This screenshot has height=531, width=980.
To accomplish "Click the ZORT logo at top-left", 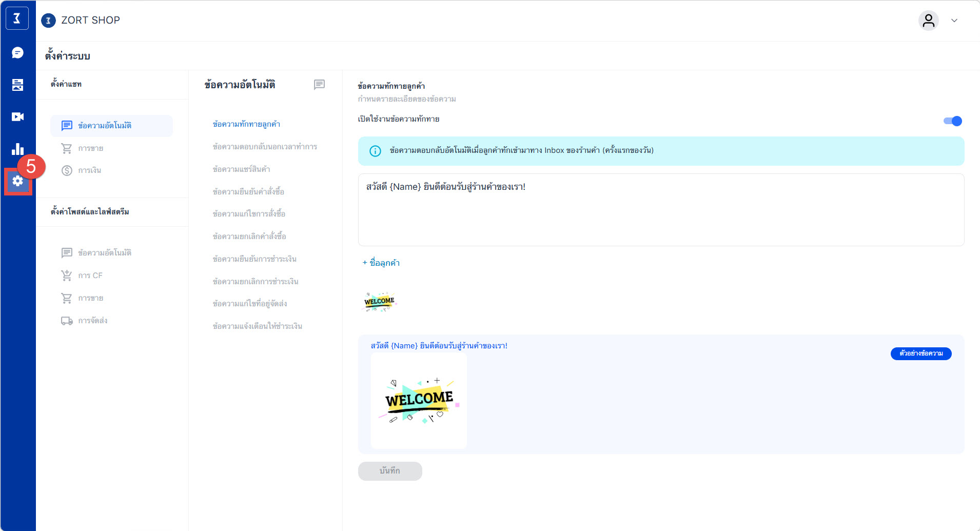I will [17, 19].
